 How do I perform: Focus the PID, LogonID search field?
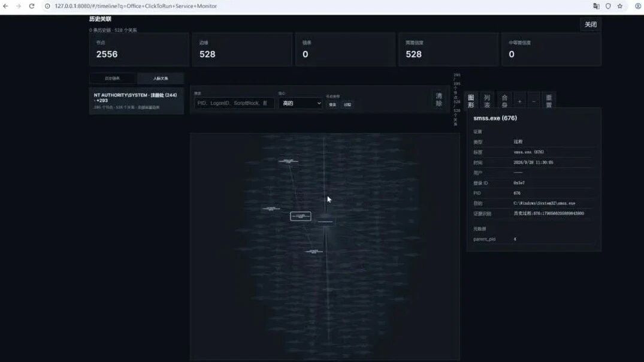[234, 103]
